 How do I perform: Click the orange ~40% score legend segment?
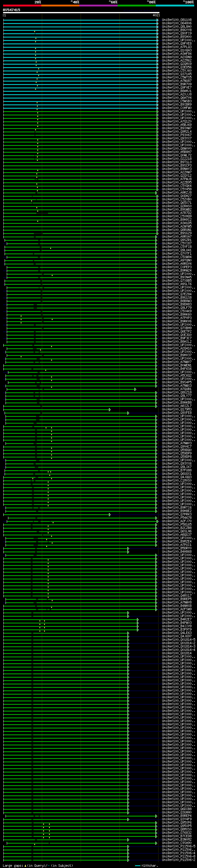coord(60,6)
